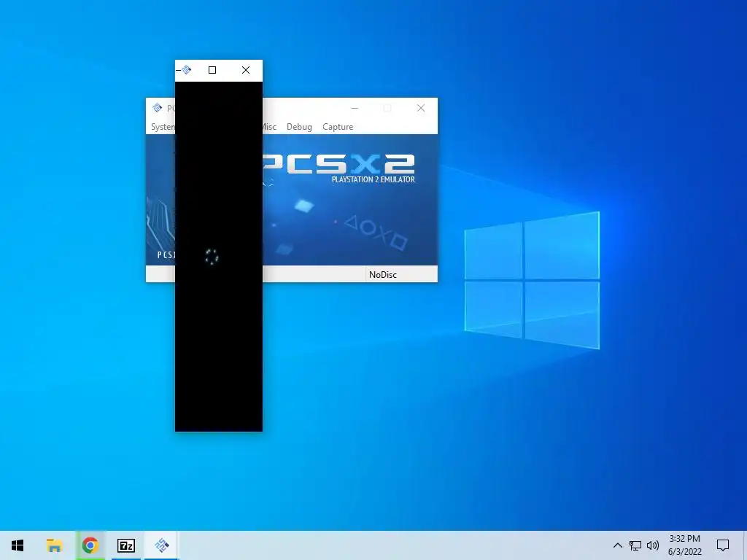Close the black loading window

pos(246,70)
